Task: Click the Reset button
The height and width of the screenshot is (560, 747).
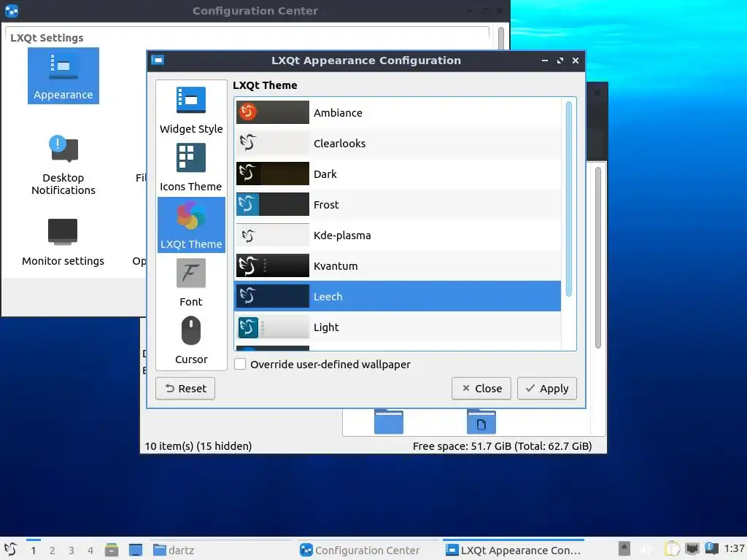Action: [185, 389]
